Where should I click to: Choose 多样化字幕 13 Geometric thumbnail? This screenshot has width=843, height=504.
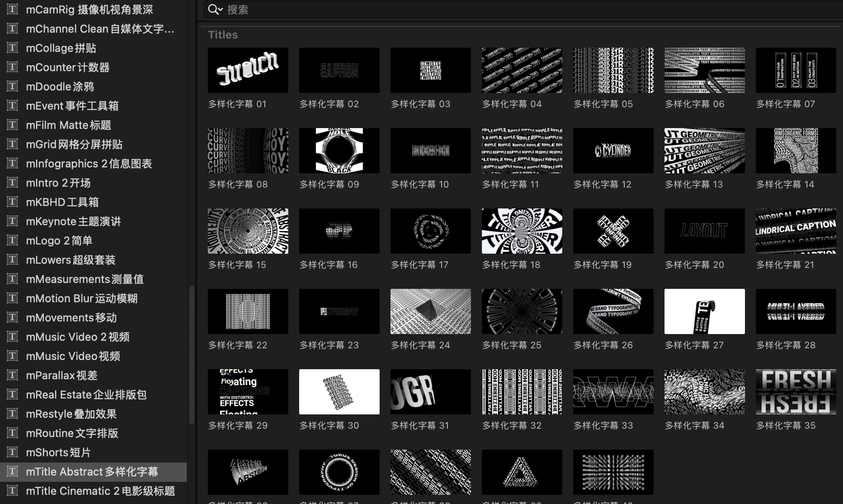point(705,151)
